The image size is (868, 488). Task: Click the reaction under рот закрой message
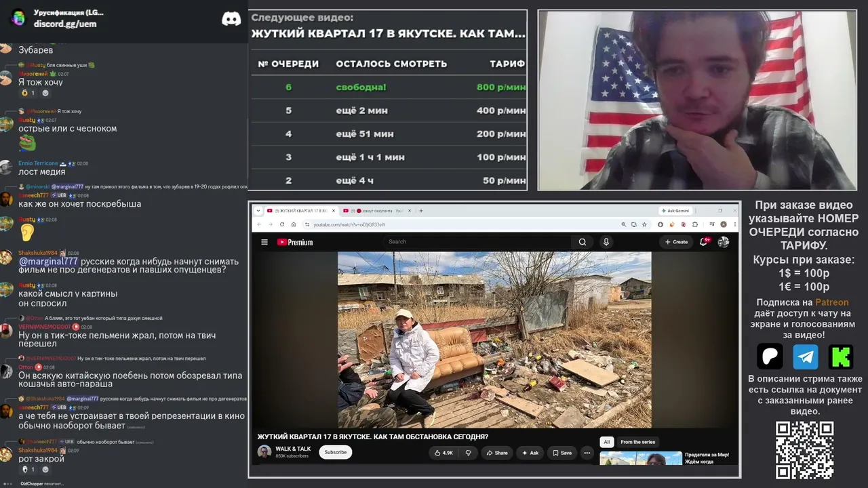click(28, 469)
